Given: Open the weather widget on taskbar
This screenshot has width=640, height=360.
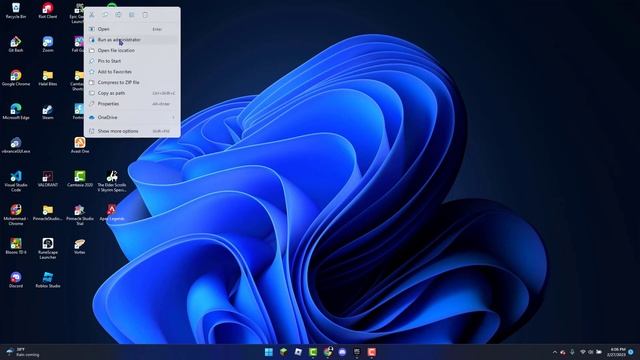Looking at the screenshot, I should point(23,352).
